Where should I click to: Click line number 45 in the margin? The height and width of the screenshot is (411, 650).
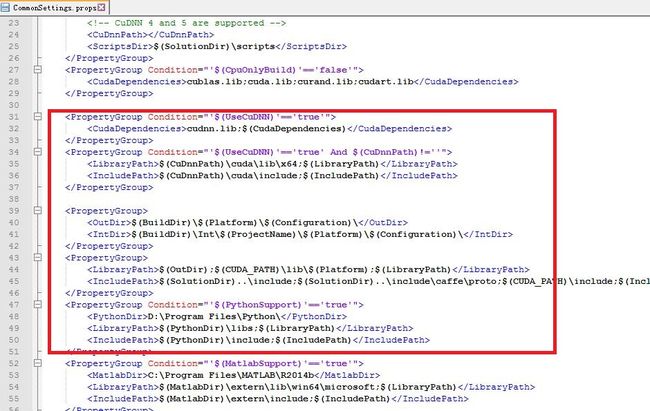tap(14, 281)
